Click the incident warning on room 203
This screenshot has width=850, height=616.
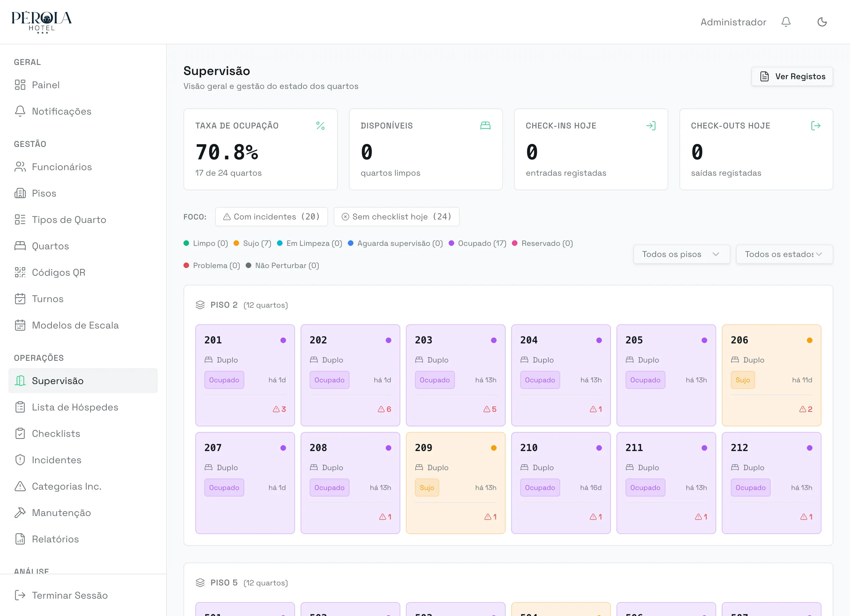pos(490,409)
